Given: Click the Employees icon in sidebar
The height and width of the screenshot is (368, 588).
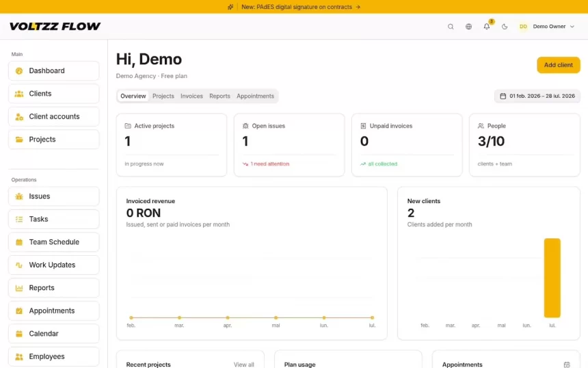Looking at the screenshot, I should point(19,356).
